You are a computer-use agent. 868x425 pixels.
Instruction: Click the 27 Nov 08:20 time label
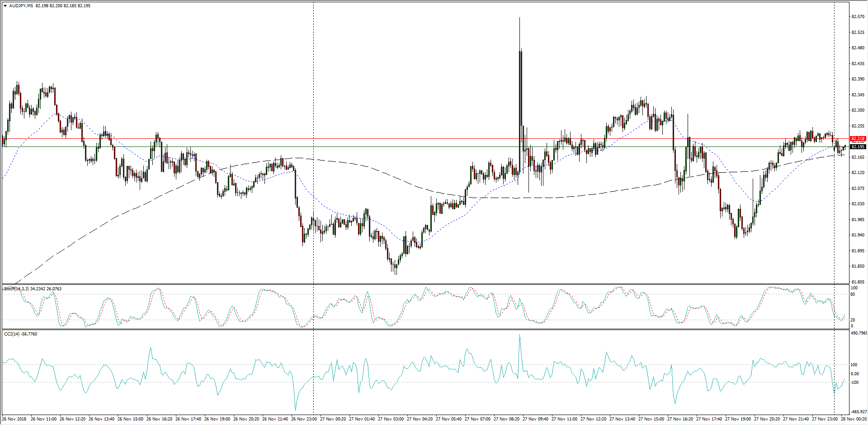click(506, 419)
